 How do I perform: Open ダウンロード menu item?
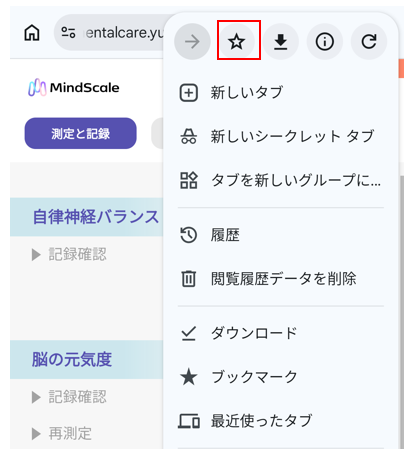click(281, 333)
